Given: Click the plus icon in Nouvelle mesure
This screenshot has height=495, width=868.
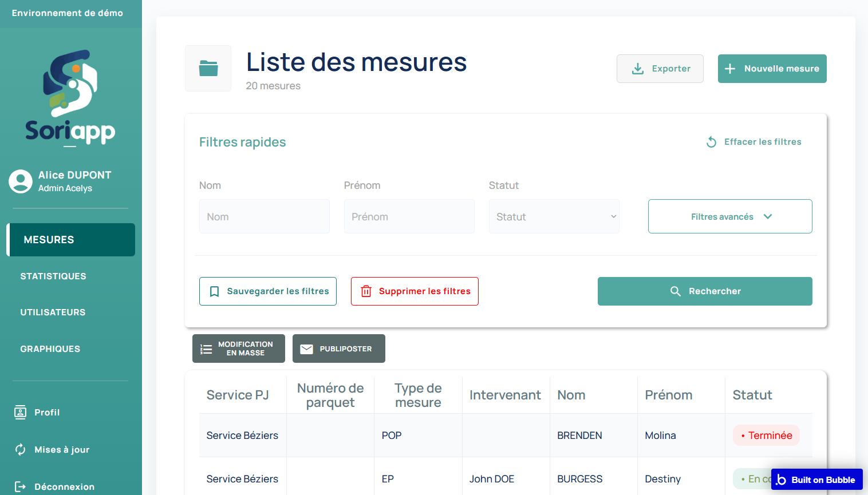Looking at the screenshot, I should tap(730, 69).
